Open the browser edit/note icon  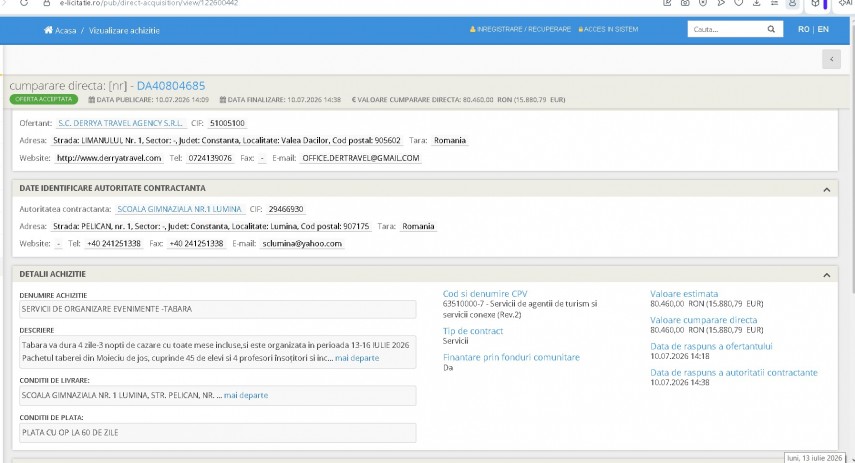(x=667, y=3)
